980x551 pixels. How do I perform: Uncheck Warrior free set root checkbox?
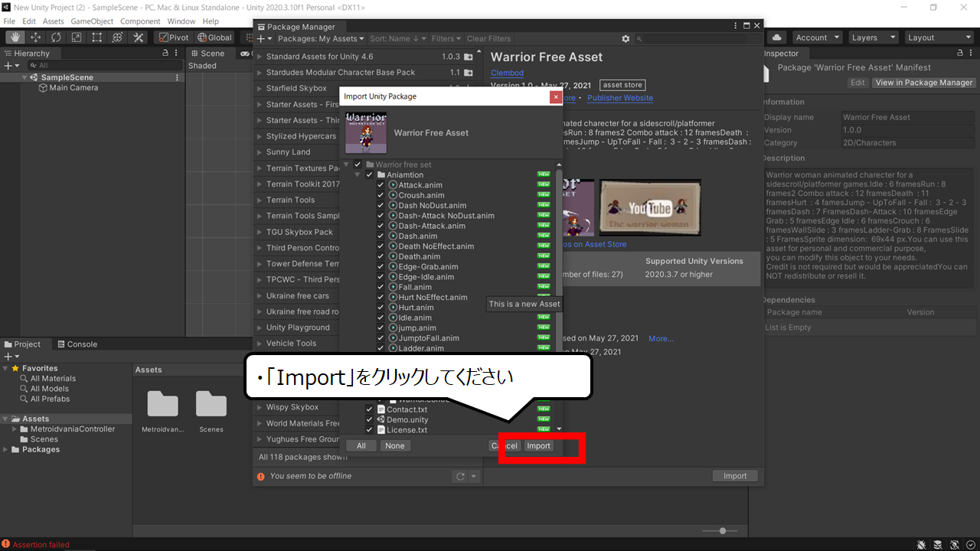[x=358, y=165]
